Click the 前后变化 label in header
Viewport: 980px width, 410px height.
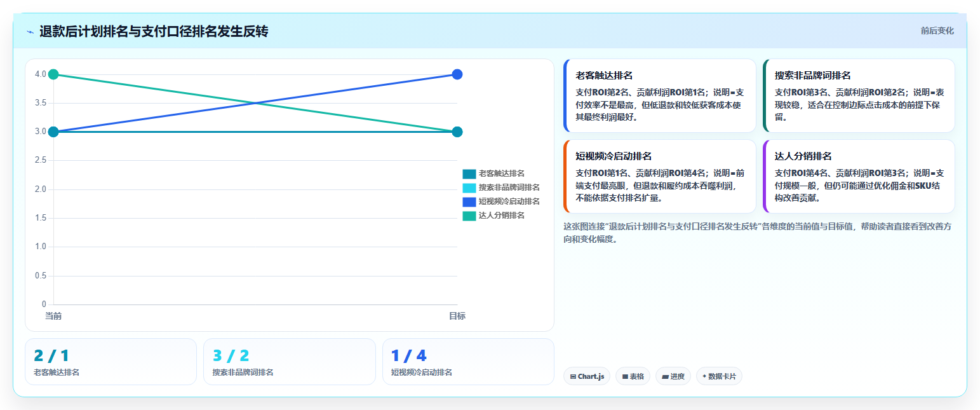click(x=937, y=31)
